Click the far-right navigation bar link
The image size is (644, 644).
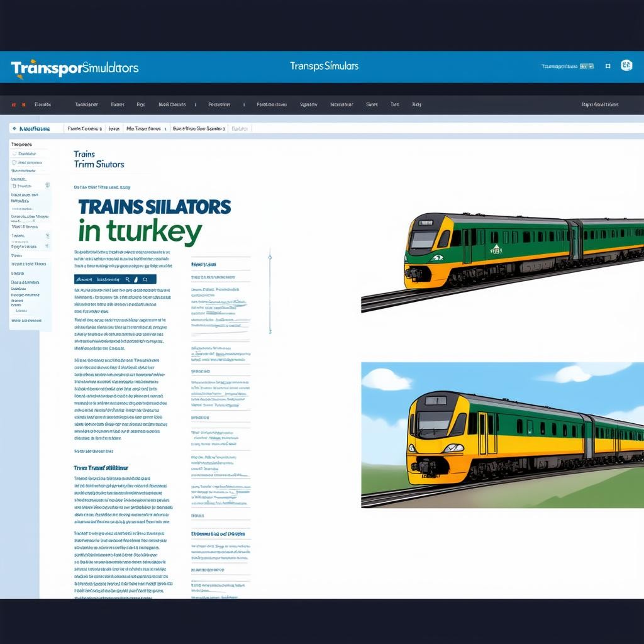point(599,105)
